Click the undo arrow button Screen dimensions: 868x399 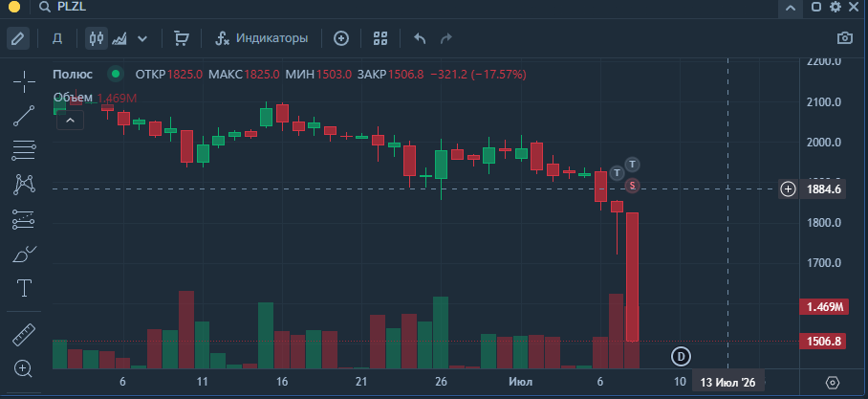[421, 38]
